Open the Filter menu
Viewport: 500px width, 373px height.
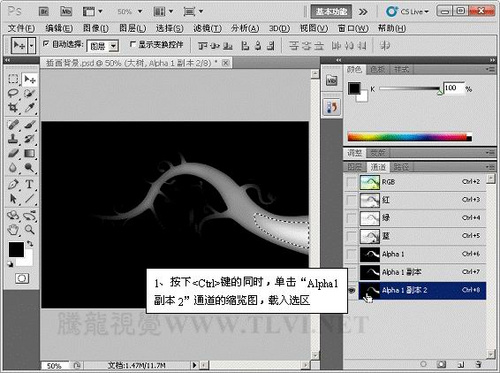tap(207, 29)
